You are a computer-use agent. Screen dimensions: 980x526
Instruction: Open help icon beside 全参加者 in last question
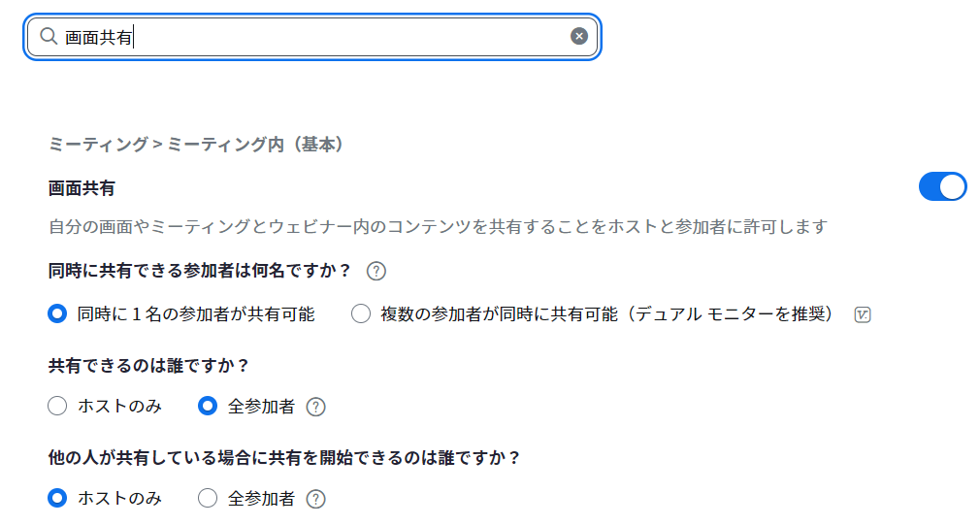tap(315, 499)
